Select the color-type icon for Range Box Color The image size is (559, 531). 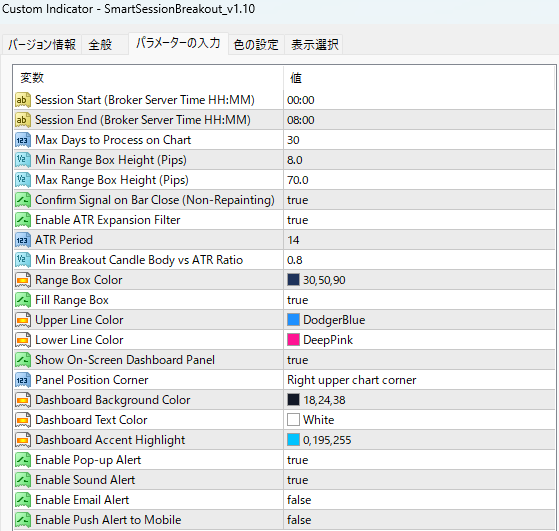(x=22, y=280)
